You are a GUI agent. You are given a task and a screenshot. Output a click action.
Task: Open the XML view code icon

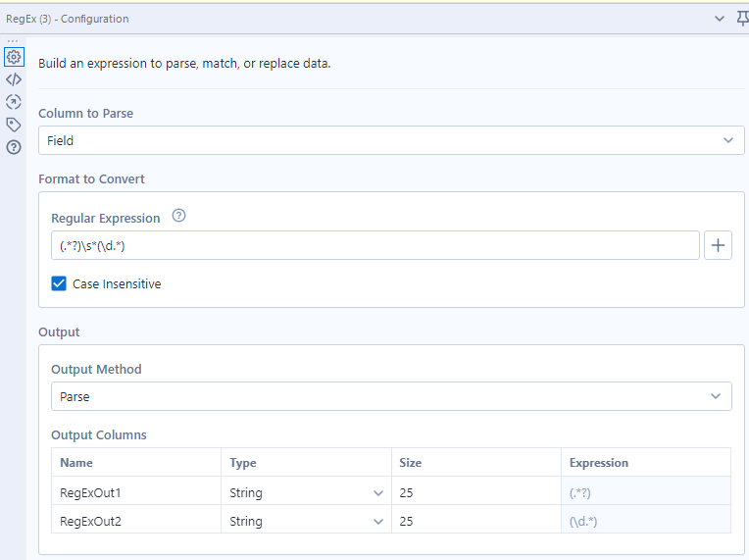point(14,79)
